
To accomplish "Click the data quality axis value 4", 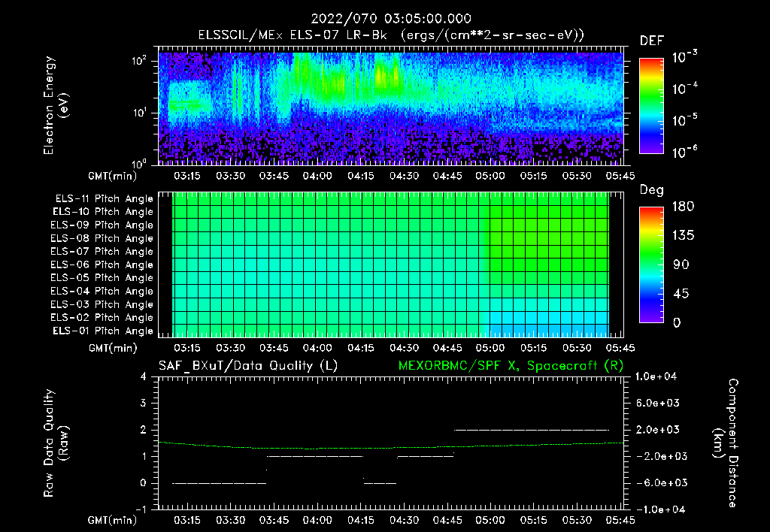I will tap(144, 376).
